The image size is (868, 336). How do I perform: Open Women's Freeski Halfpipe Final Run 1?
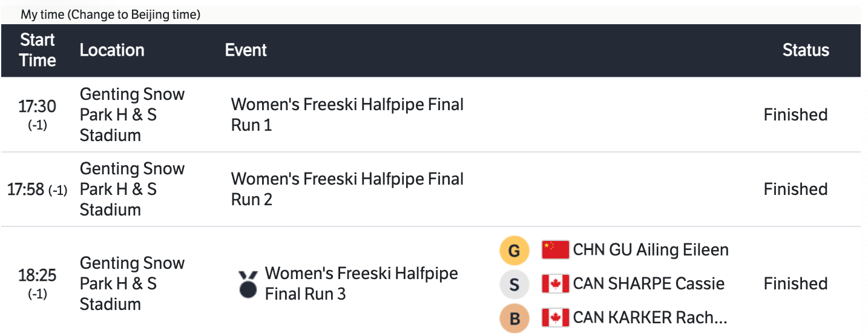click(x=347, y=114)
